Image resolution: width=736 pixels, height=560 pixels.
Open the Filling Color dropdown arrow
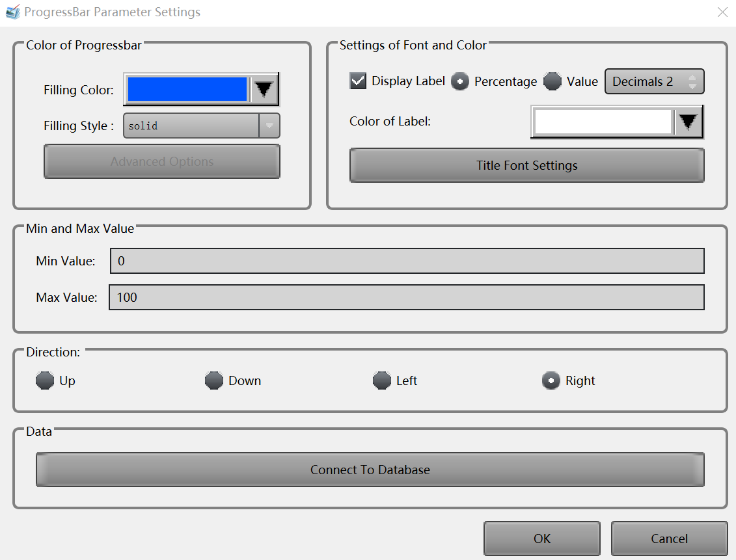tap(264, 89)
